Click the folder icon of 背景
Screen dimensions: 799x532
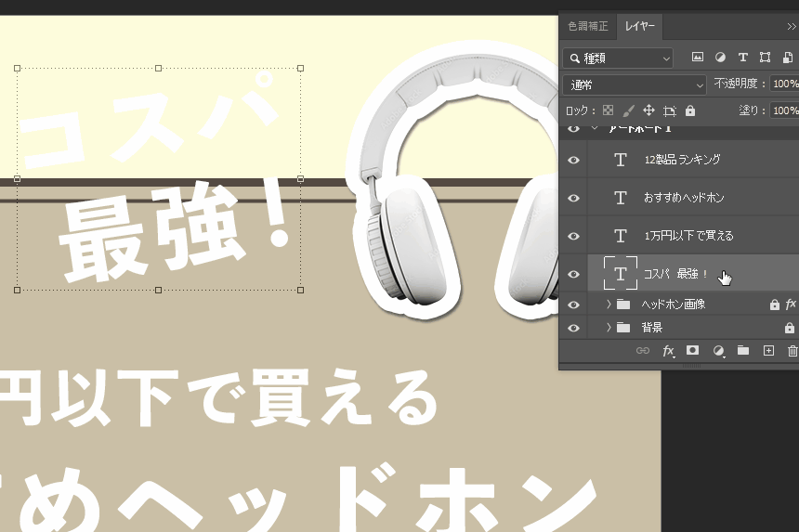(x=623, y=328)
